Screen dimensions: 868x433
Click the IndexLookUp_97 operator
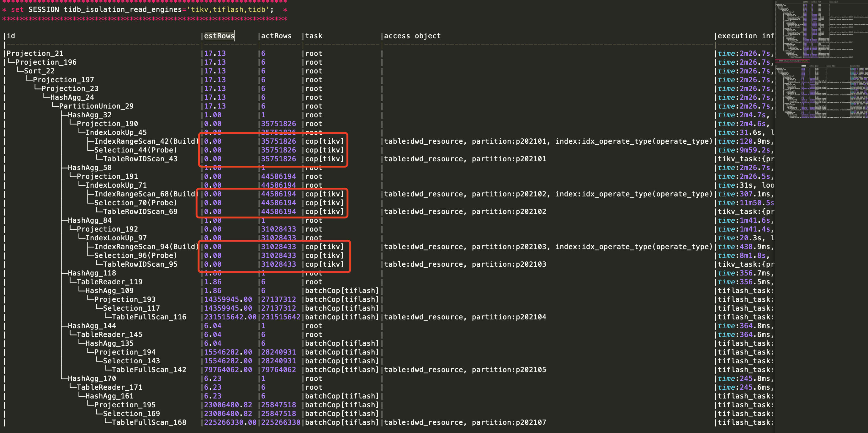point(116,238)
